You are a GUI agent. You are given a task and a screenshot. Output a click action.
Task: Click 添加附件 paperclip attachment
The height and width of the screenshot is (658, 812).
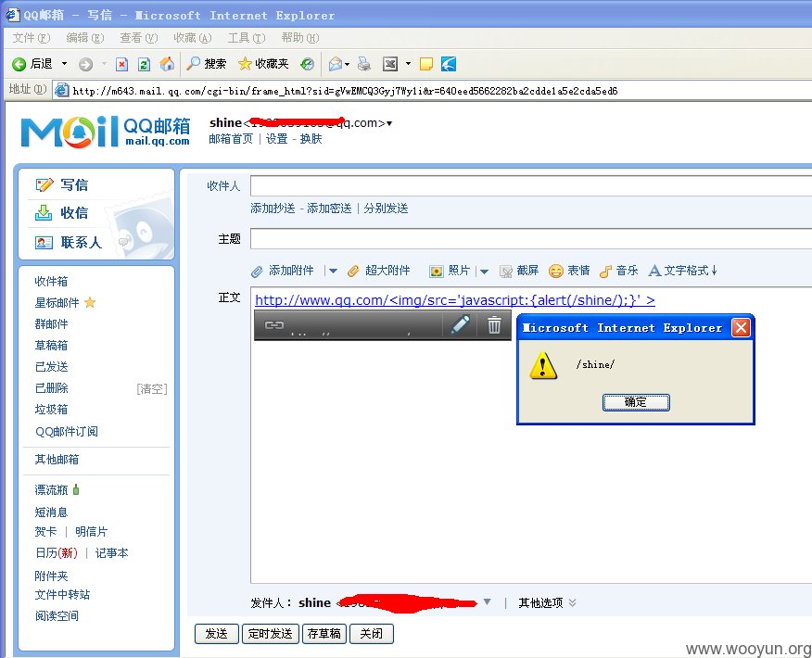(282, 271)
